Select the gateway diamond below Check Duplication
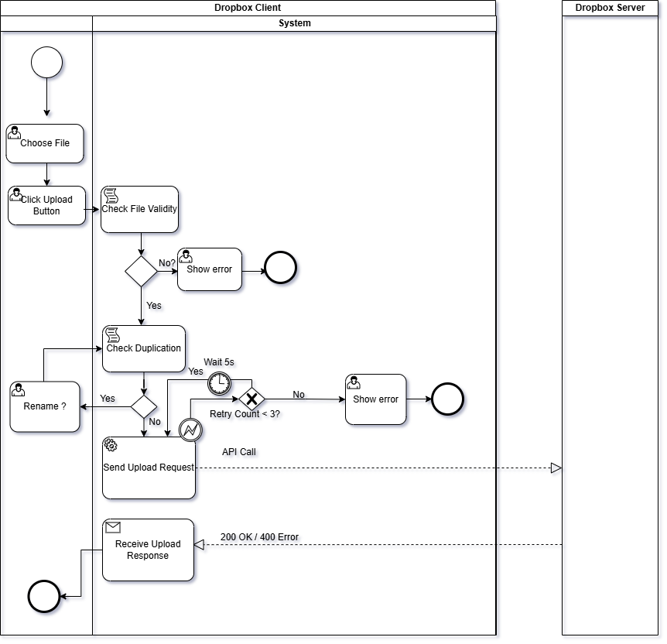Viewport: 667px width, 644px height. pos(144,405)
